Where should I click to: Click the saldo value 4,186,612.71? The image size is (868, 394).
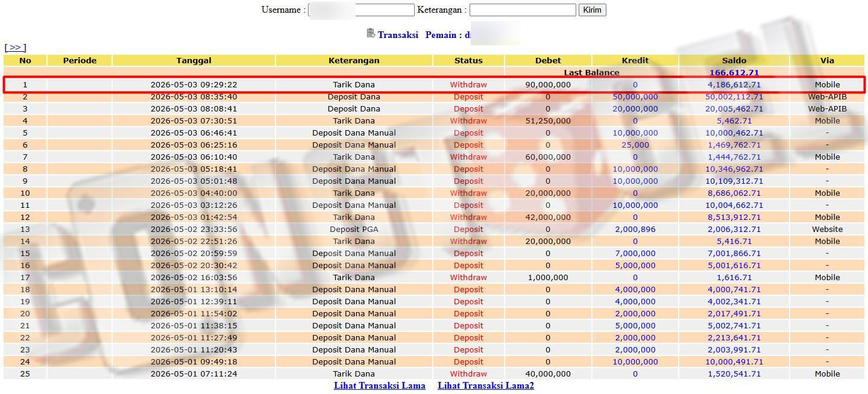pos(734,84)
